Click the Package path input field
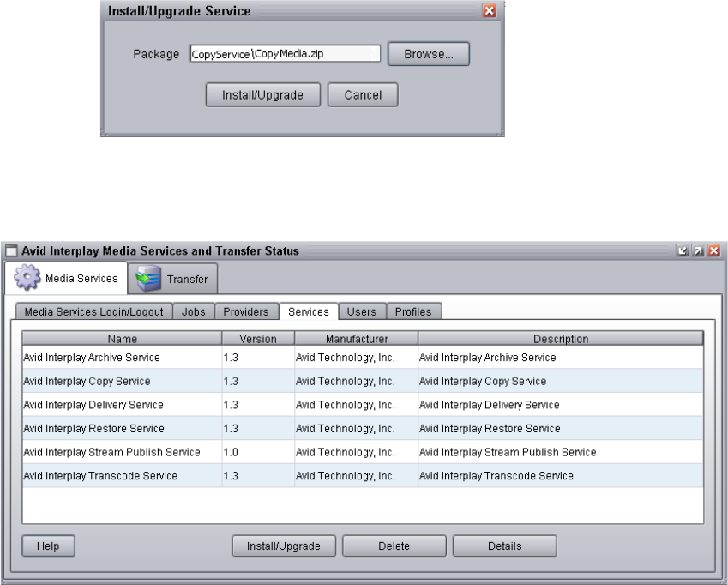Image resolution: width=728 pixels, height=585 pixels. [x=285, y=54]
